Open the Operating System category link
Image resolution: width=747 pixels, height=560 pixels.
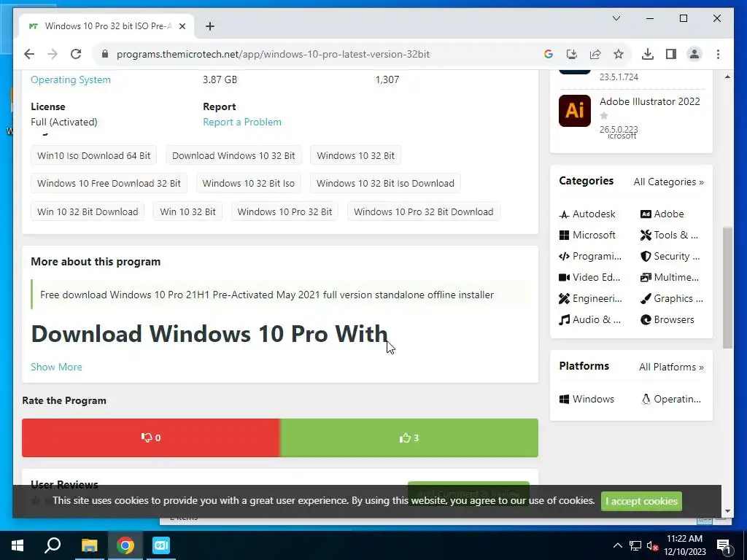pos(71,79)
